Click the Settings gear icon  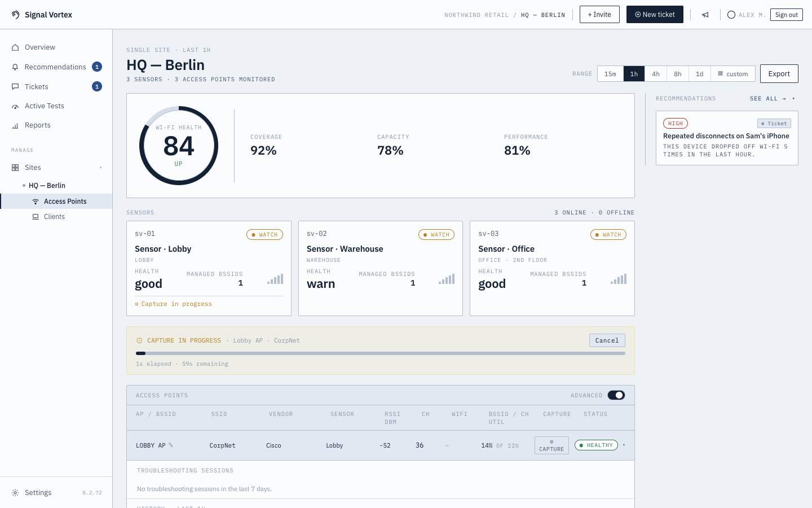point(15,493)
